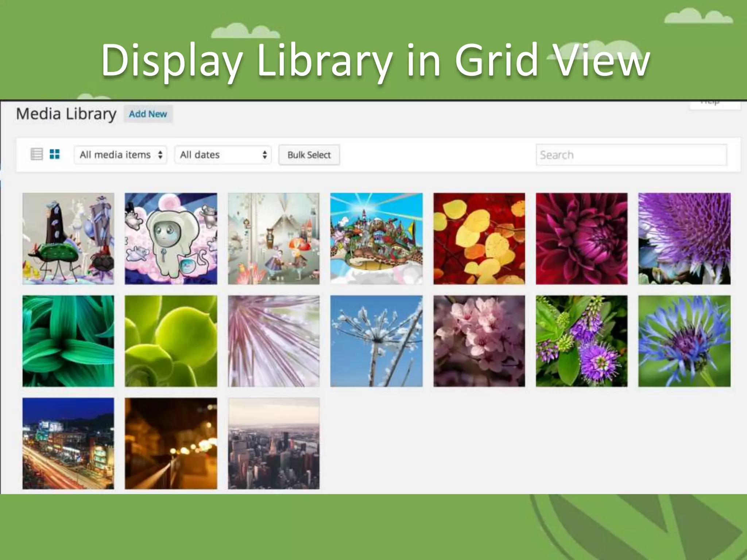Switch to grid view icon
This screenshot has height=560, width=747.
pyautogui.click(x=55, y=154)
